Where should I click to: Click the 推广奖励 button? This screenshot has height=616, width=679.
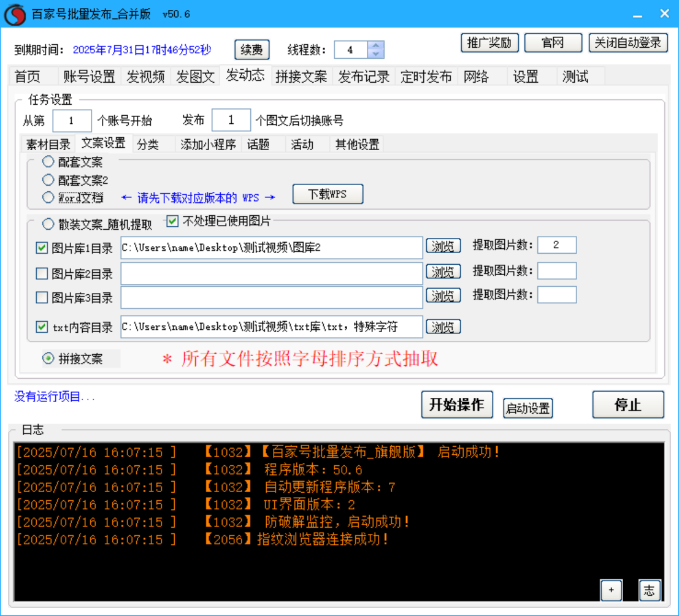[489, 43]
